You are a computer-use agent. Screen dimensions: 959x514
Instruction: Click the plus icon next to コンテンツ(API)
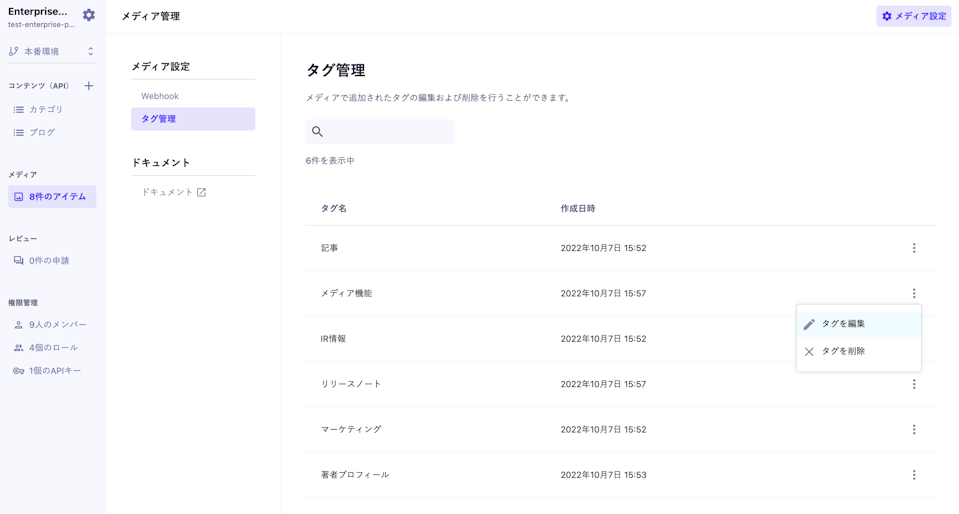tap(89, 86)
